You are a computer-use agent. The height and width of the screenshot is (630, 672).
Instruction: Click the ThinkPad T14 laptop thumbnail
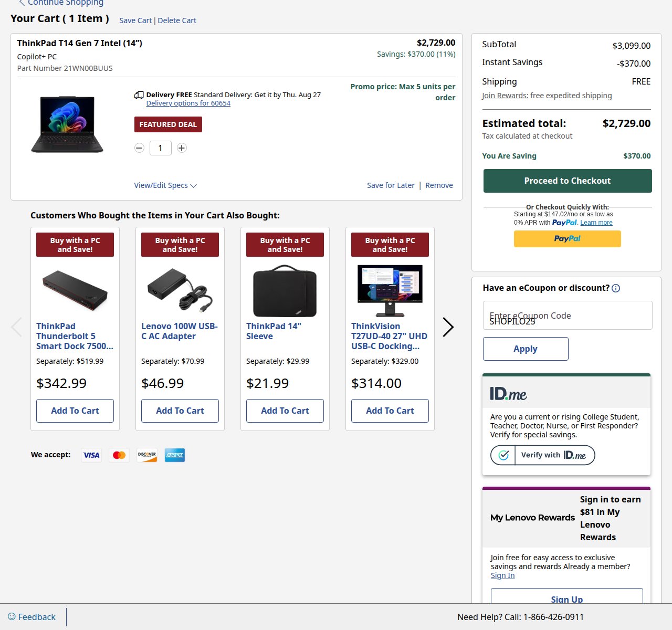67,124
